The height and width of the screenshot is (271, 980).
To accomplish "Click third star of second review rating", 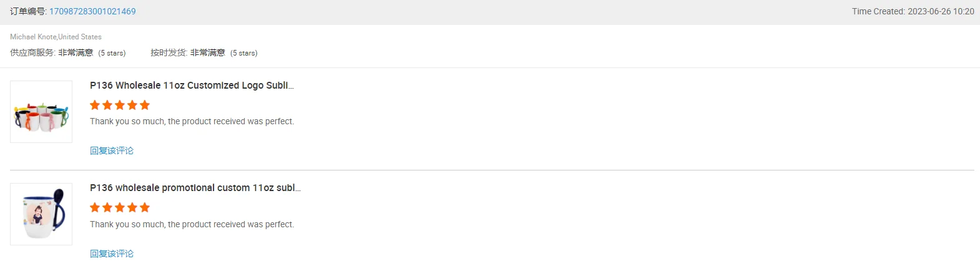I will click(x=120, y=207).
